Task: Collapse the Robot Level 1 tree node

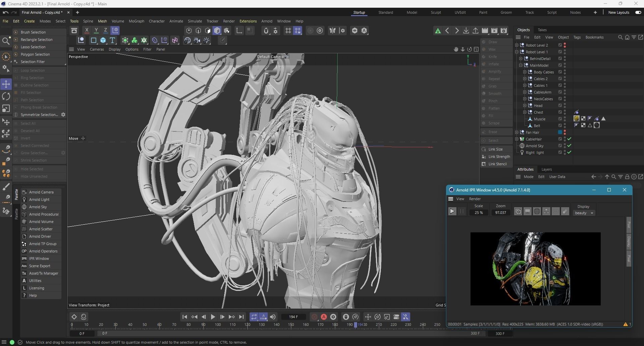Action: pyautogui.click(x=517, y=52)
